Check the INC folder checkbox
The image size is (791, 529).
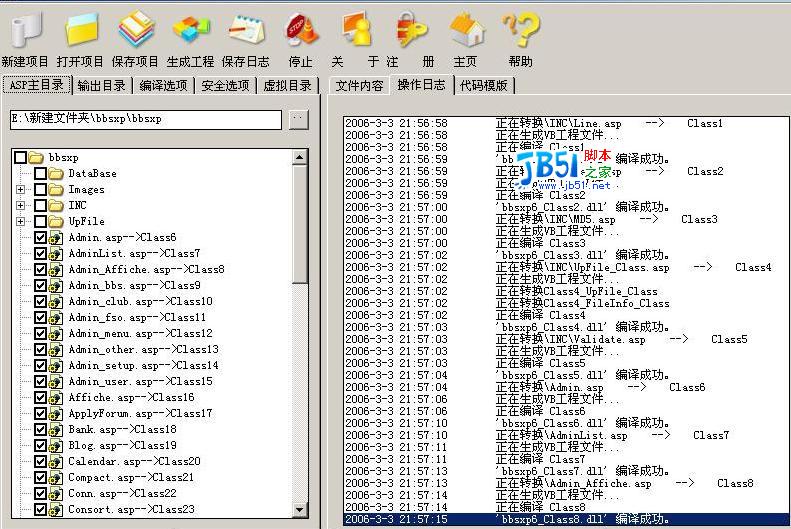[40, 205]
